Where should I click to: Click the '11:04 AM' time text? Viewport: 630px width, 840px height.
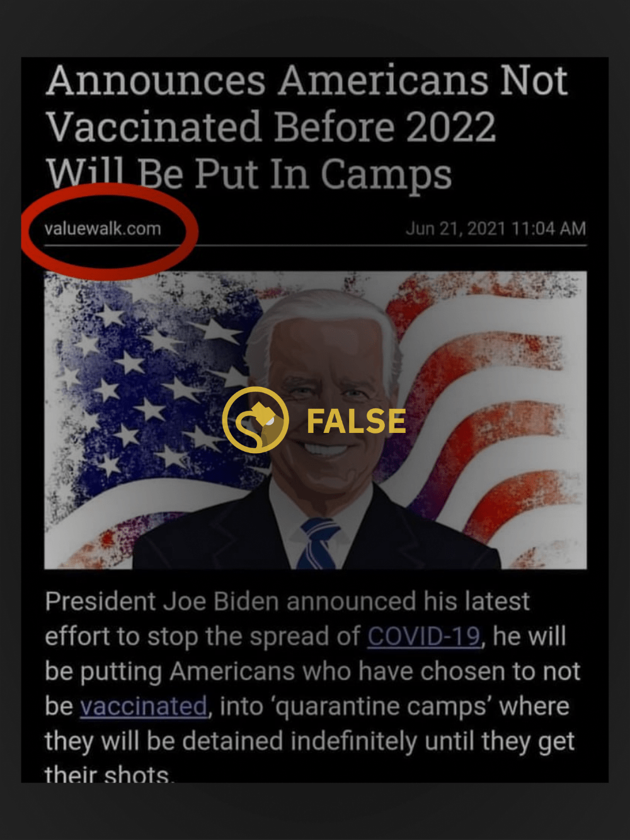(549, 228)
